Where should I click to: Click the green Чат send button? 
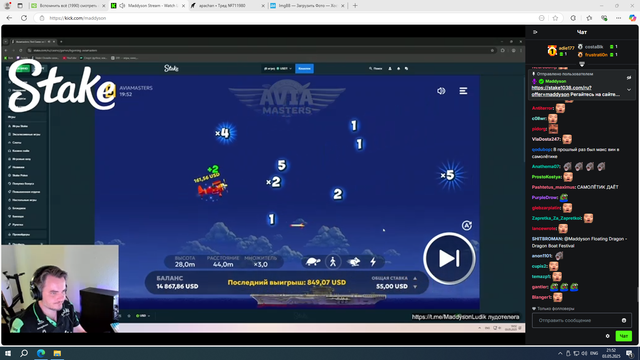coord(623,336)
